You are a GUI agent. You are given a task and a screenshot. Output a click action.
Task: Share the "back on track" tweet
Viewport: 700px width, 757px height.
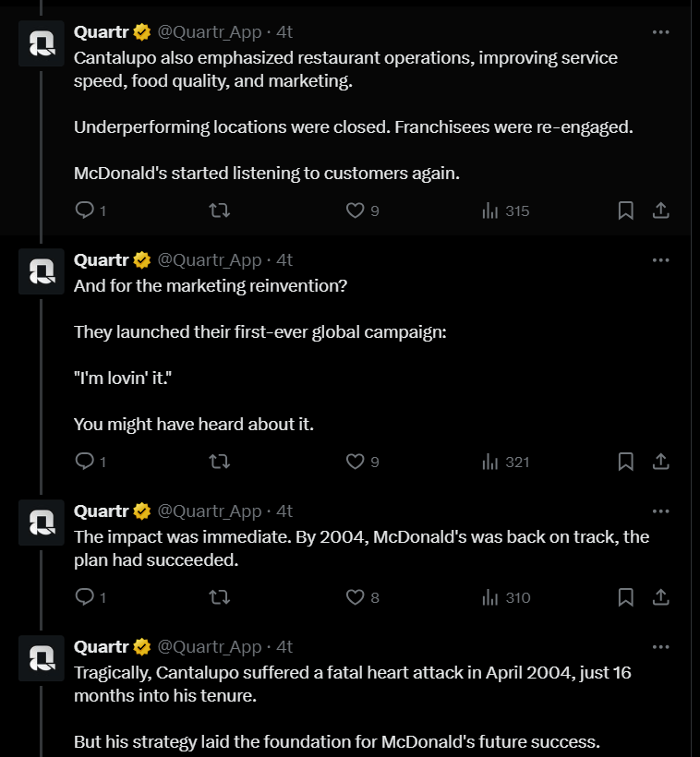[661, 597]
